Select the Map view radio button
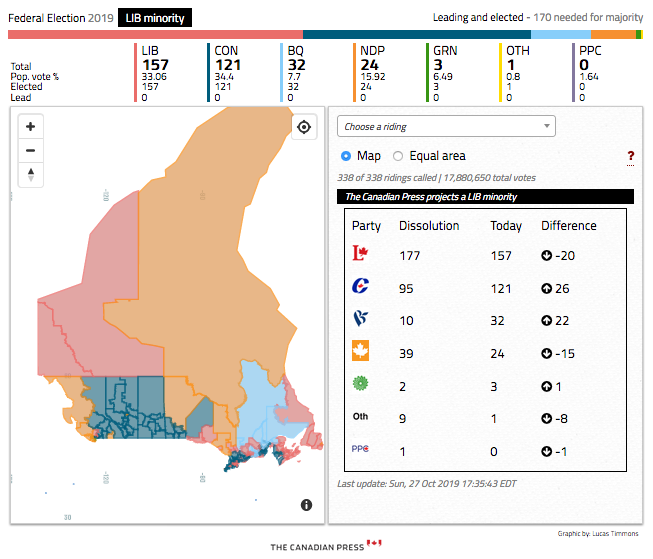 coord(346,156)
